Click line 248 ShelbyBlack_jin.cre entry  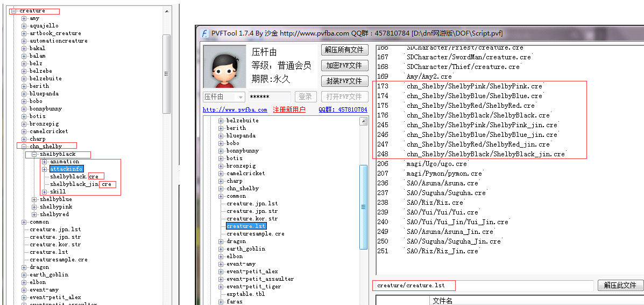[486, 154]
